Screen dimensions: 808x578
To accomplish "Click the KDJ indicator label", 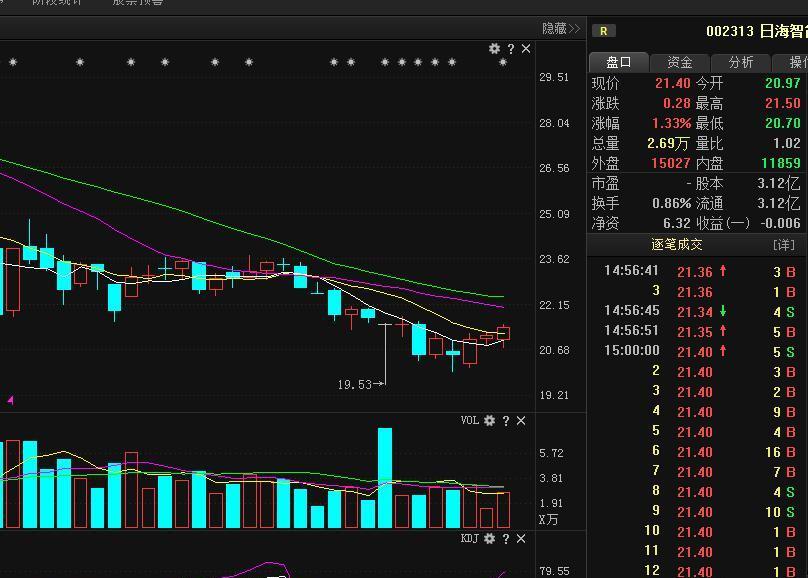I will pos(469,538).
